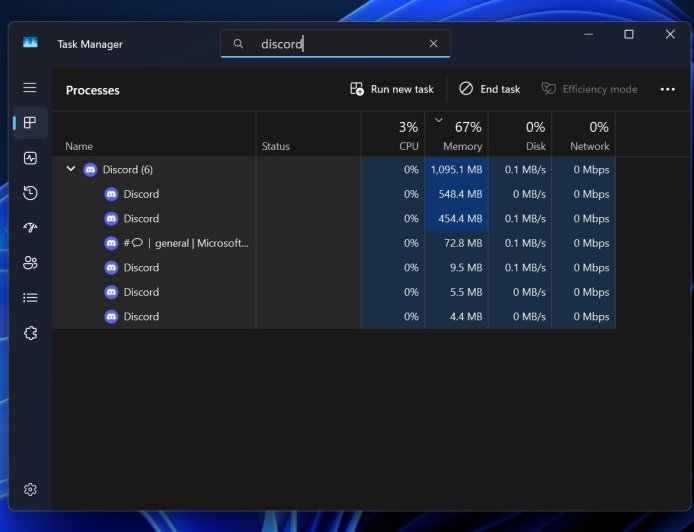Select the Discord (6) parent row

(334, 170)
